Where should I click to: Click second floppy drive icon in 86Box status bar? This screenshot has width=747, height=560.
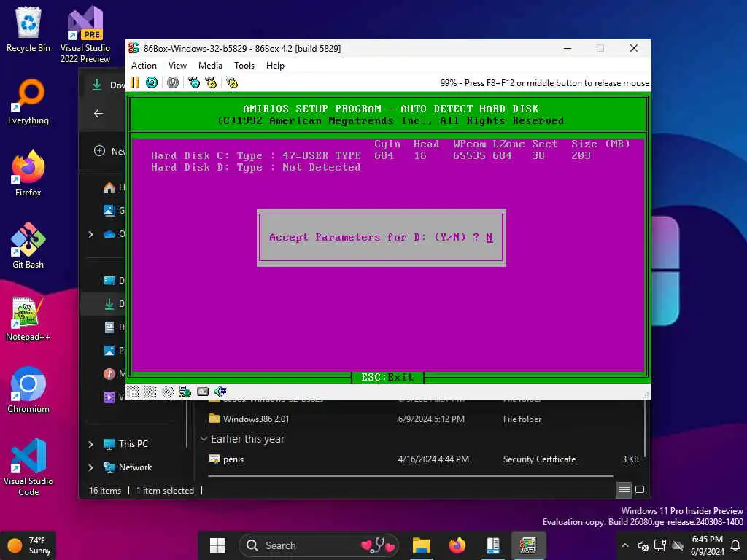(x=150, y=392)
